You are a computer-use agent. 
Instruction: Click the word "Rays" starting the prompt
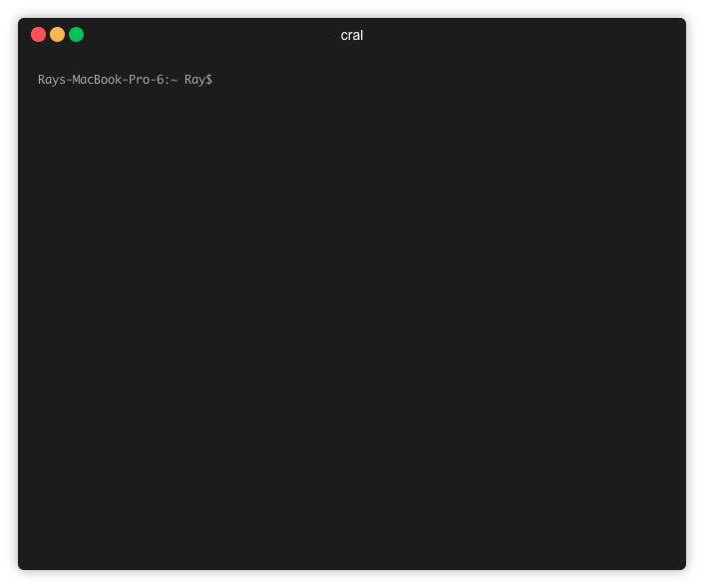[52, 80]
